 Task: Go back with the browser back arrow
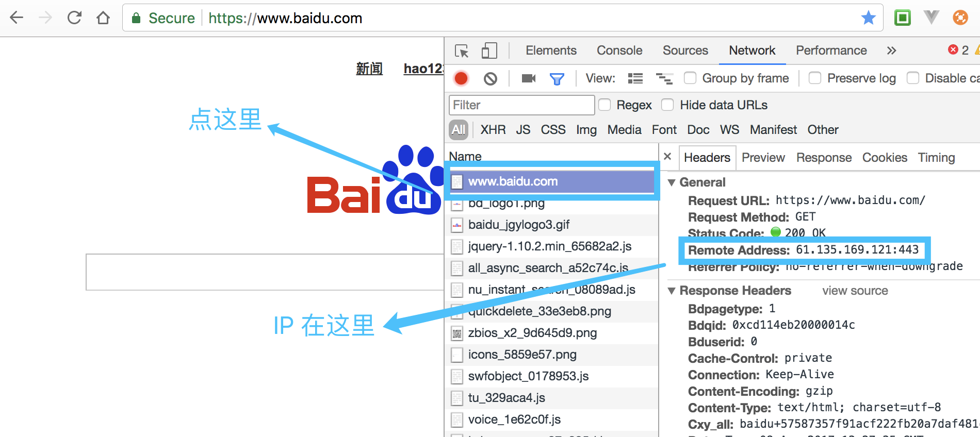pyautogui.click(x=17, y=18)
